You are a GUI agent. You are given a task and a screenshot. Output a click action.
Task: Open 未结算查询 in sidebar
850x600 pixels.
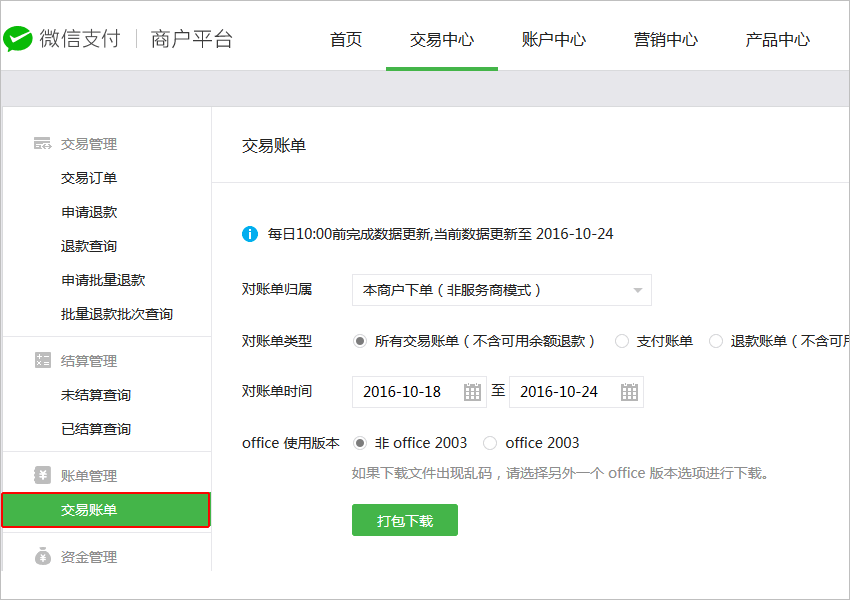[96, 395]
